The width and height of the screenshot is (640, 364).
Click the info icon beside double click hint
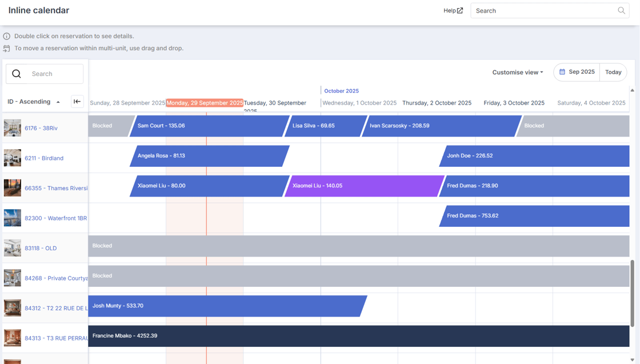(x=6, y=36)
